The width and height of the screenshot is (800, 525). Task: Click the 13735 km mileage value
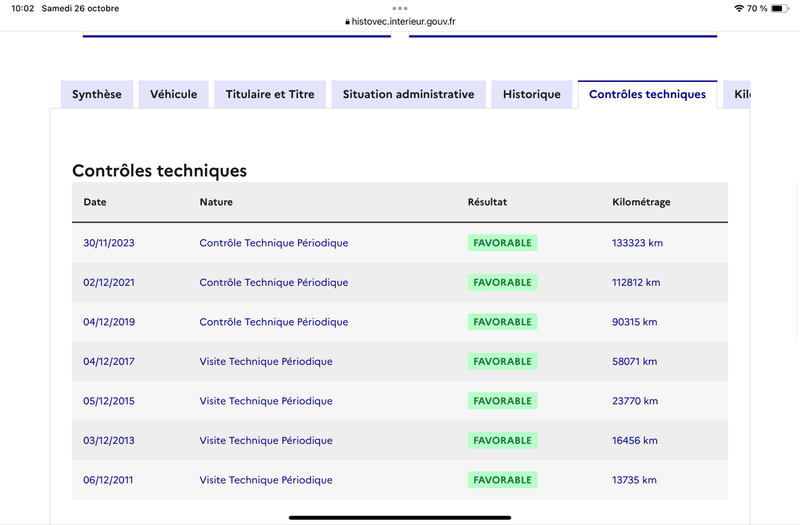point(634,480)
